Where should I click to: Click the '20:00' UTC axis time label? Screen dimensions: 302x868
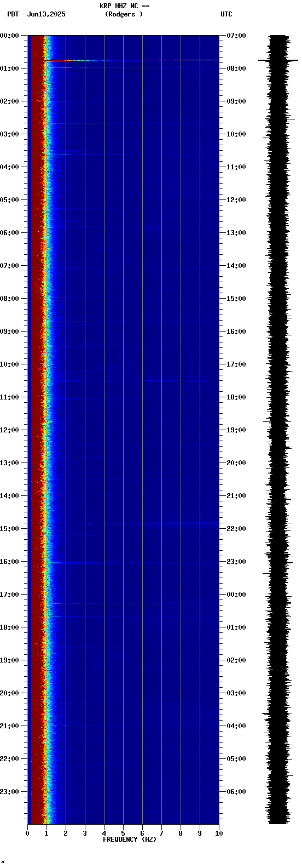click(x=236, y=463)
